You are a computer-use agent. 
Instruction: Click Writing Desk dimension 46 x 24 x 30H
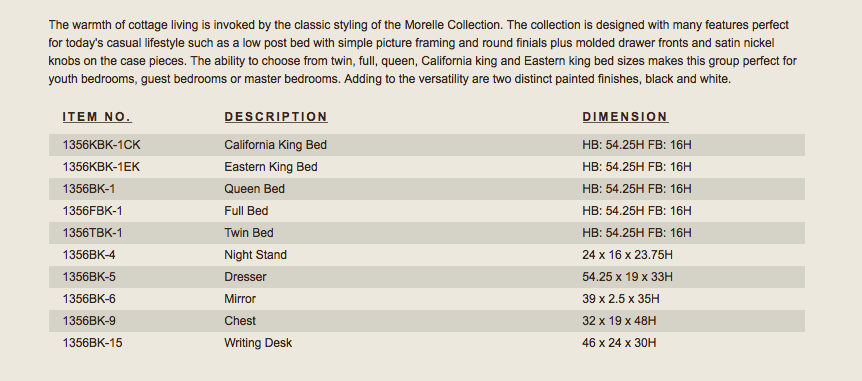(x=619, y=343)
